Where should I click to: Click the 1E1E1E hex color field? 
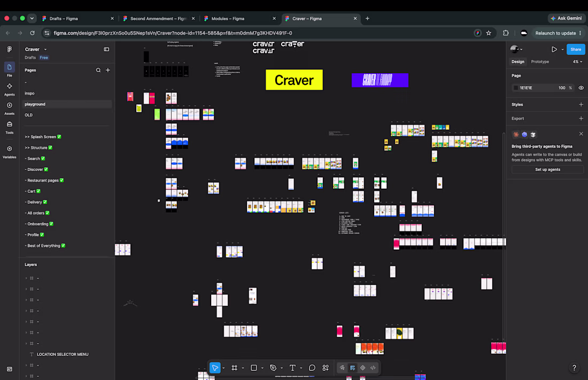click(x=526, y=88)
